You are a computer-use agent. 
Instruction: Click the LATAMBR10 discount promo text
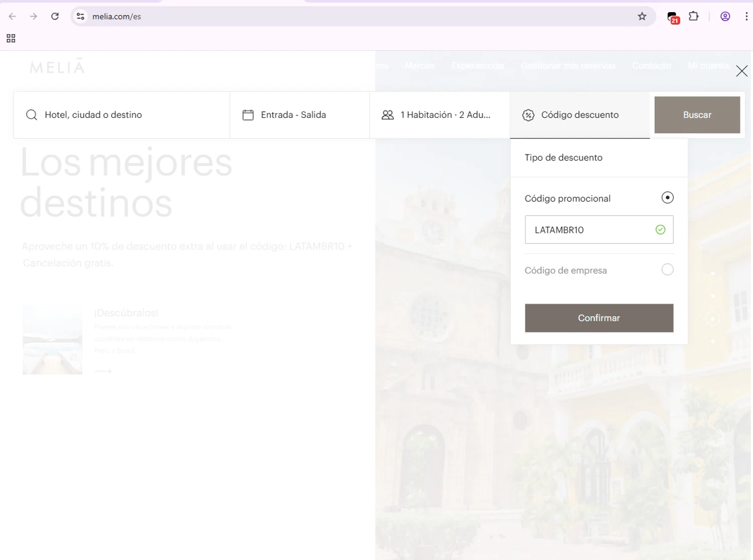click(187, 254)
